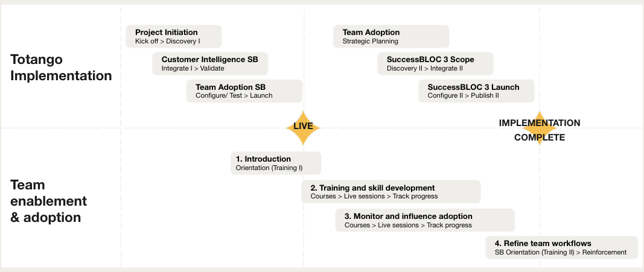
Task: Click the IMPLEMENTATION COMPLETE star marker
Action: tap(539, 129)
